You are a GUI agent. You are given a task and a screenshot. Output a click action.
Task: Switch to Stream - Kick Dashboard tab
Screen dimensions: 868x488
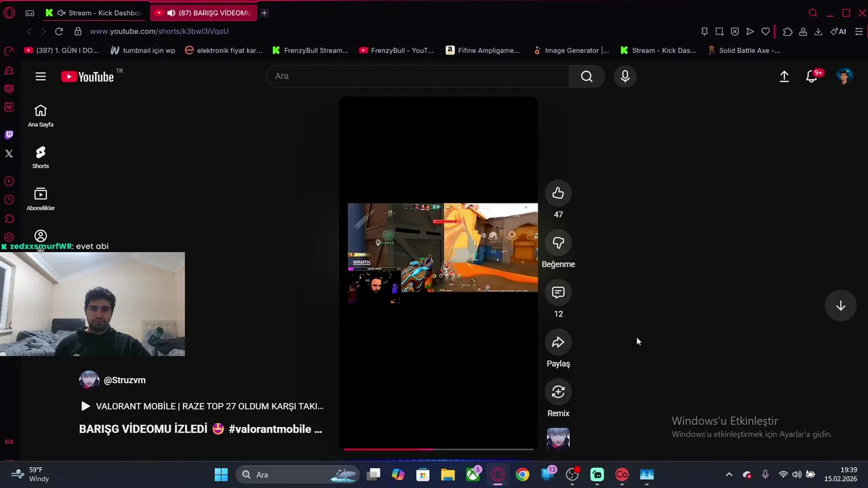94,13
